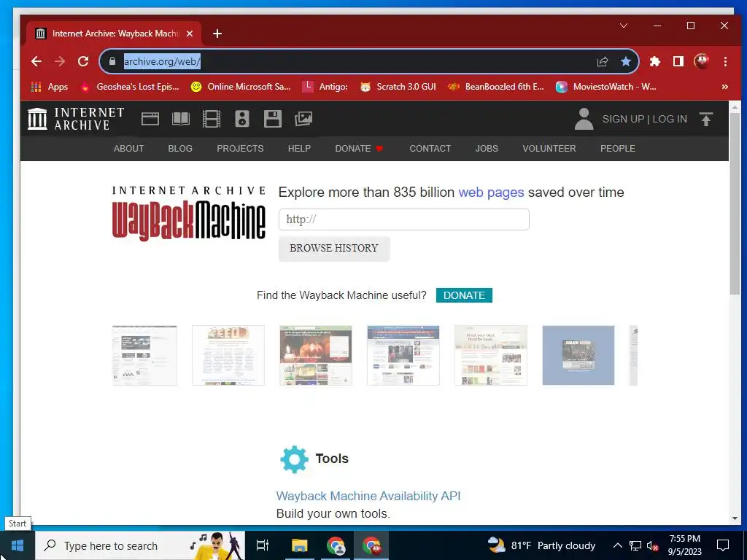Screen dimensions: 747x560
Task: Open the BLOG menu item
Action: tap(180, 149)
